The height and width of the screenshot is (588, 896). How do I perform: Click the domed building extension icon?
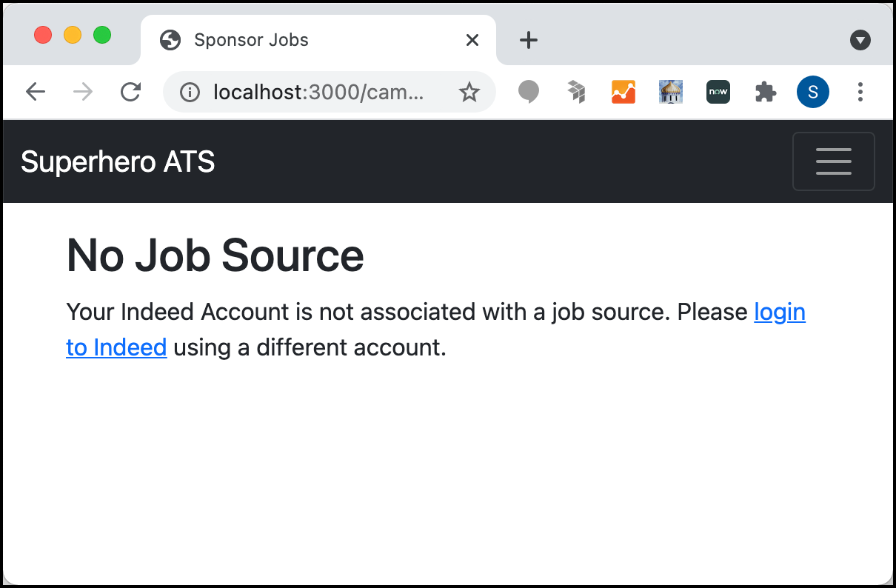[x=671, y=92]
